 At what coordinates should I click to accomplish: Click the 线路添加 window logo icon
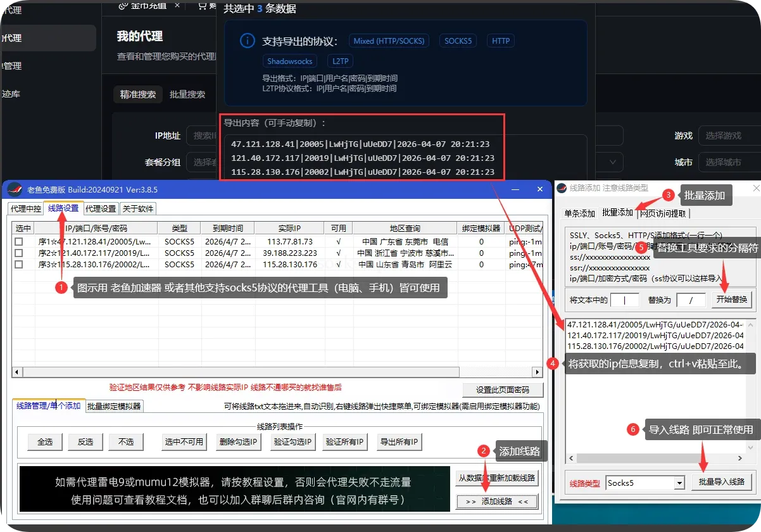562,188
